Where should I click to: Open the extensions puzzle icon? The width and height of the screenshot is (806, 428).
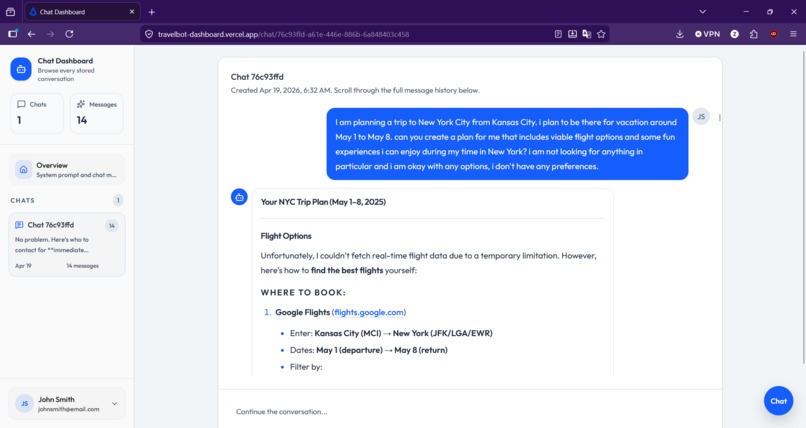(754, 34)
